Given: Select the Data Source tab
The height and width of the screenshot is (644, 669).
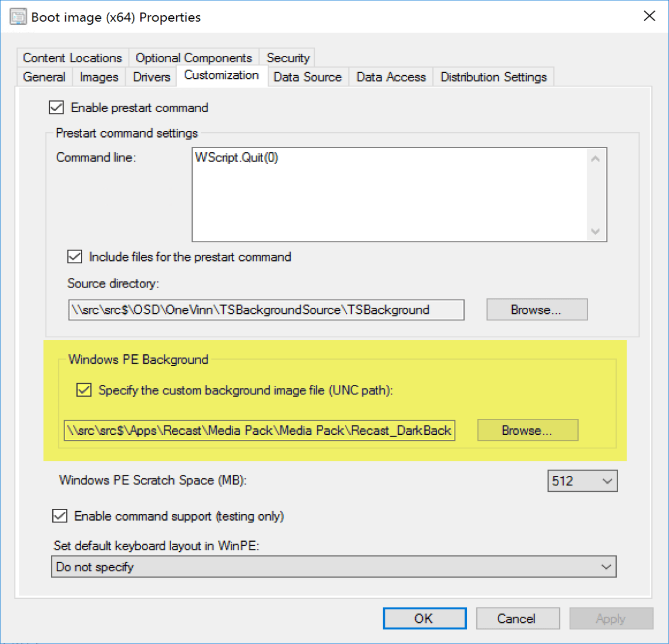Looking at the screenshot, I should (307, 76).
